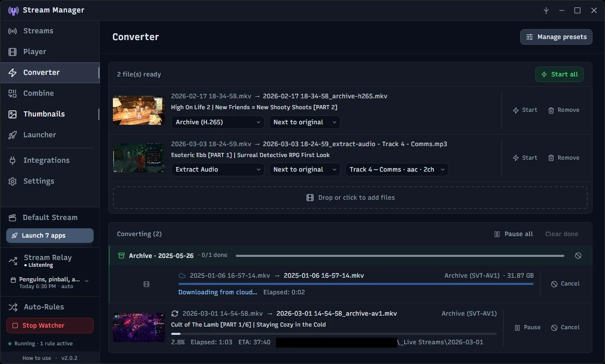Image resolution: width=605 pixels, height=364 pixels.
Task: Click the Stream Relay chart icon
Action: (12, 261)
